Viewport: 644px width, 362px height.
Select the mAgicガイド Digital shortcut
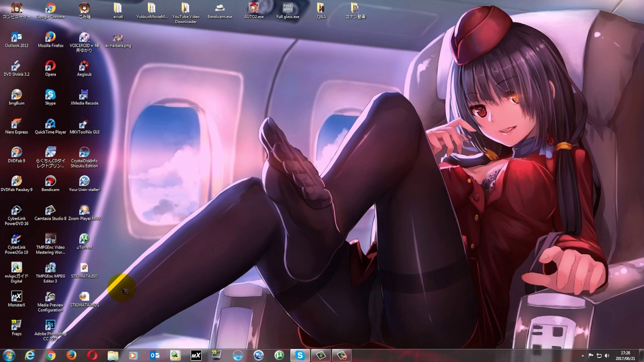[17, 273]
